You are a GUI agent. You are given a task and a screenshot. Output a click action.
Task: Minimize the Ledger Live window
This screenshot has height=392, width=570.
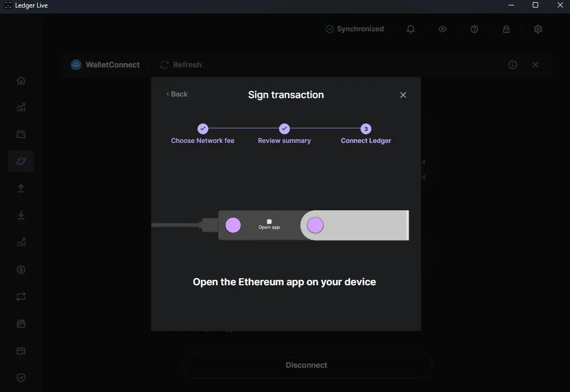[x=511, y=5]
